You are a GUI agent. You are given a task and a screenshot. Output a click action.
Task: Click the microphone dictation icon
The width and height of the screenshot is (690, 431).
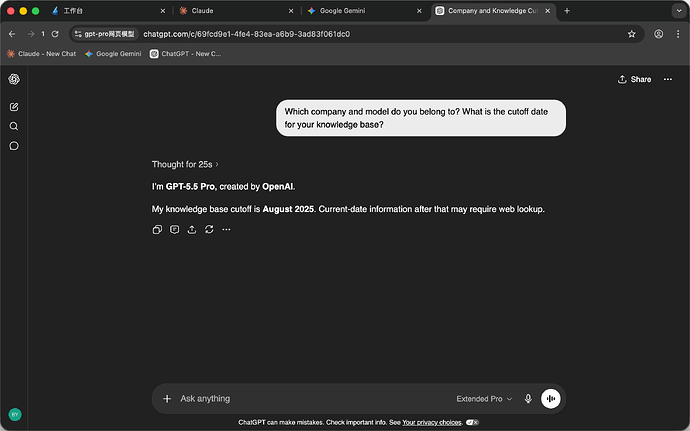pyautogui.click(x=528, y=399)
